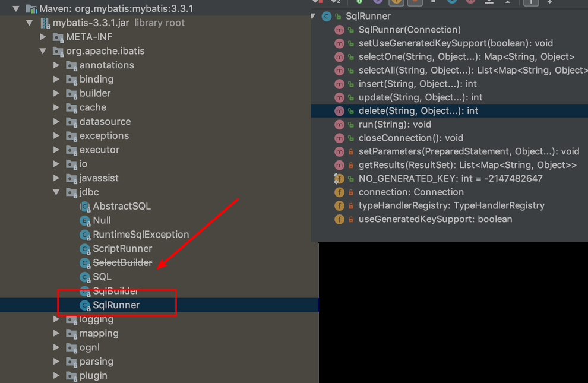Collapse the Maven org.mybatis:mybatis:3.3.1 node
The image size is (588, 383).
click(16, 9)
